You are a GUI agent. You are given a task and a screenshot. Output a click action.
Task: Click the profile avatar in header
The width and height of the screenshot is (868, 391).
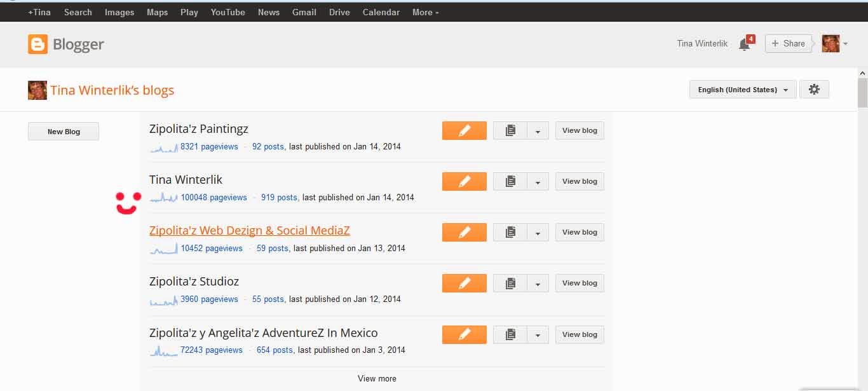point(831,43)
